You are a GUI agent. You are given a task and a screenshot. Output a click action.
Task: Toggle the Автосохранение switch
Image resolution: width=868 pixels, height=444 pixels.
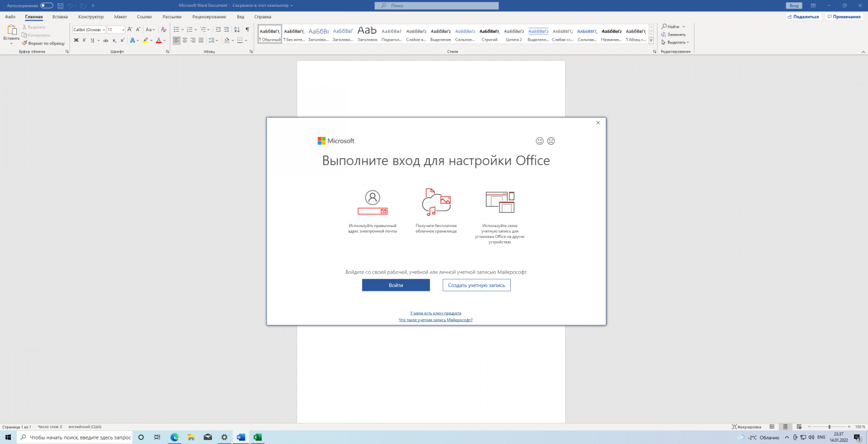tap(46, 6)
